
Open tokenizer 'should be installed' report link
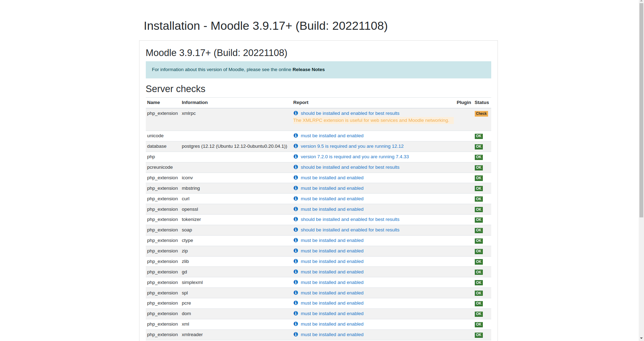tap(350, 220)
